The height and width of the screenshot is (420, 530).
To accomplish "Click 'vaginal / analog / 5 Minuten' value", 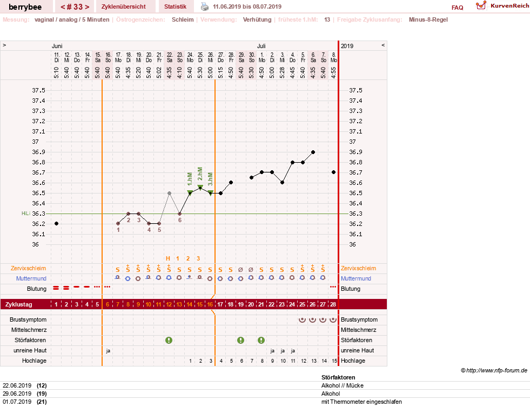I will [x=72, y=19].
